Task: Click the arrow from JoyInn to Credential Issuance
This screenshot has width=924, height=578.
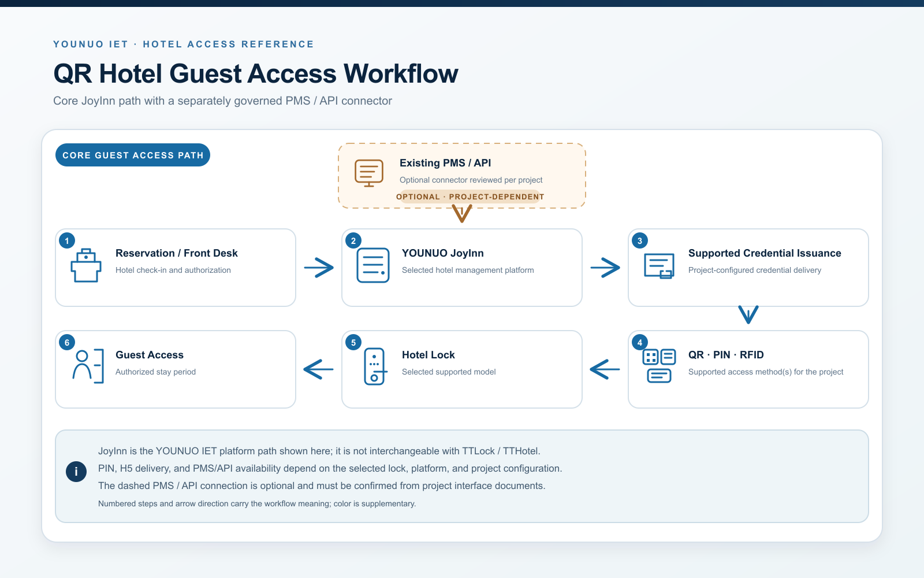Action: pos(605,267)
